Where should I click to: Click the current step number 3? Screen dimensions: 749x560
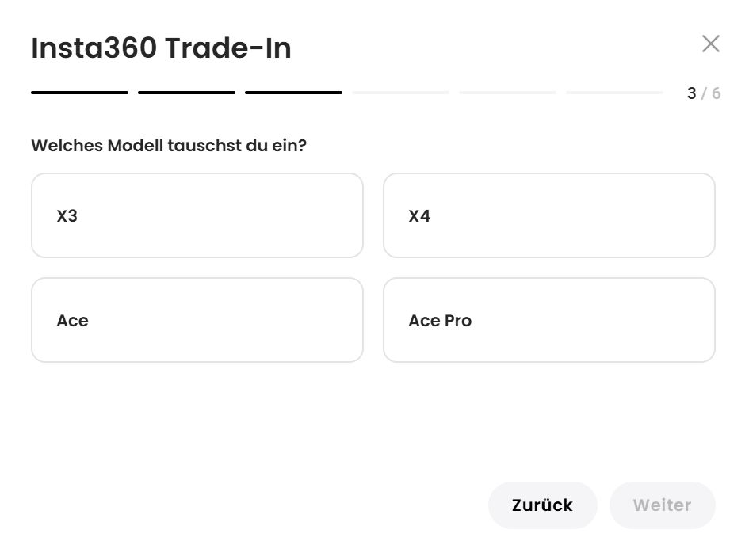point(691,93)
